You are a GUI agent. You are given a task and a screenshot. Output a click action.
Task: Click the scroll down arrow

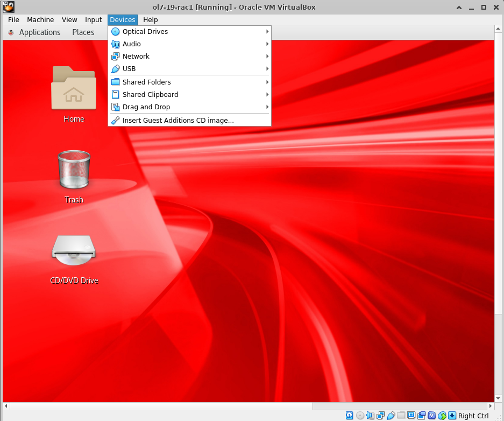pos(498,398)
